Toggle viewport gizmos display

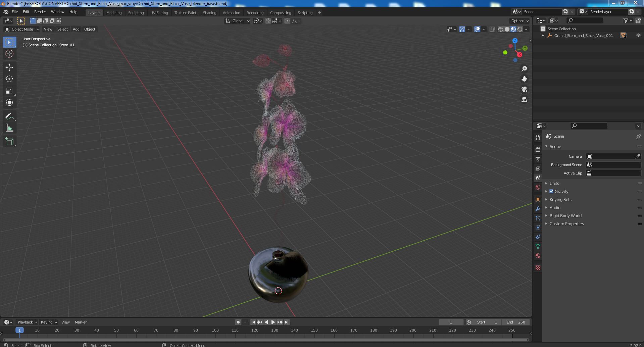tap(462, 29)
